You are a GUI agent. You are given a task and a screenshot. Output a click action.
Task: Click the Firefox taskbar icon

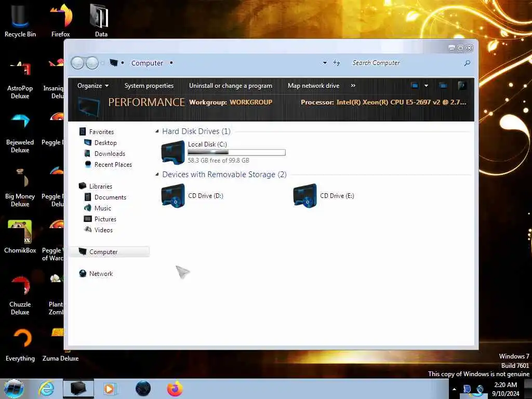[x=175, y=389]
